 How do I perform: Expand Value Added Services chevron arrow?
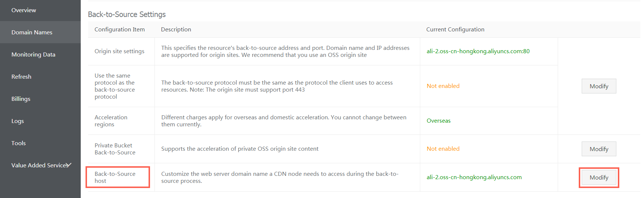point(69,165)
